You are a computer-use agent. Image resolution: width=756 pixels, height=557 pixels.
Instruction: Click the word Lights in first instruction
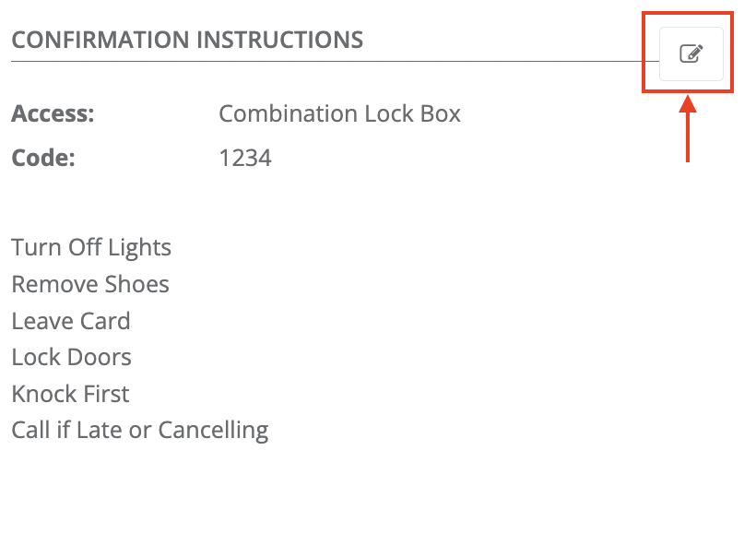[139, 248]
